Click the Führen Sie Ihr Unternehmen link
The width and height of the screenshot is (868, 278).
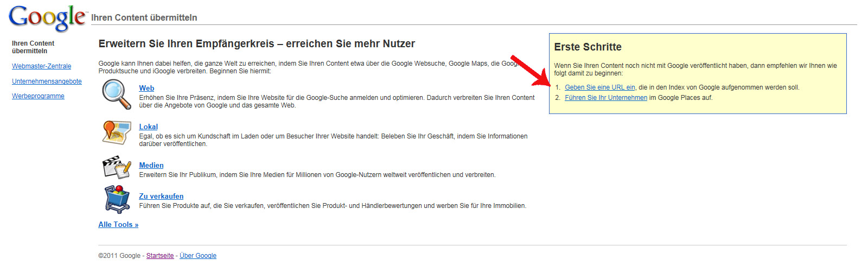(x=606, y=98)
